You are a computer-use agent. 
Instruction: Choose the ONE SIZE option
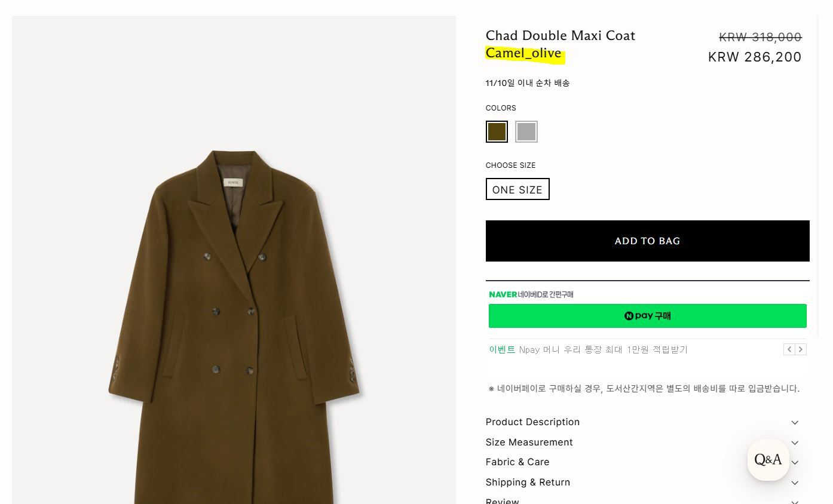(517, 189)
